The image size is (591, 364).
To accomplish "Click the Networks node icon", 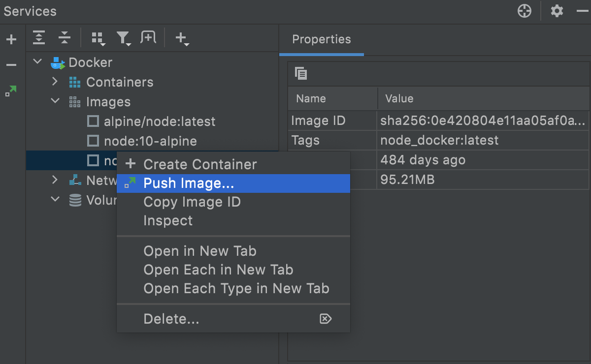I will [x=75, y=180].
